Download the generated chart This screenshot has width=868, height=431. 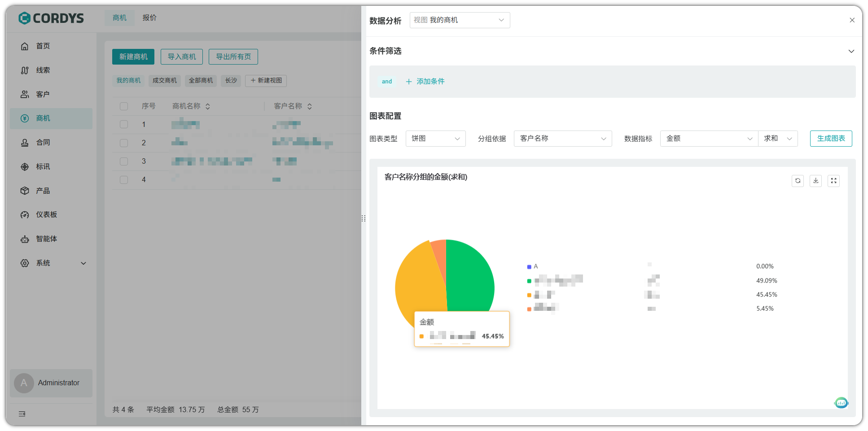coord(815,181)
